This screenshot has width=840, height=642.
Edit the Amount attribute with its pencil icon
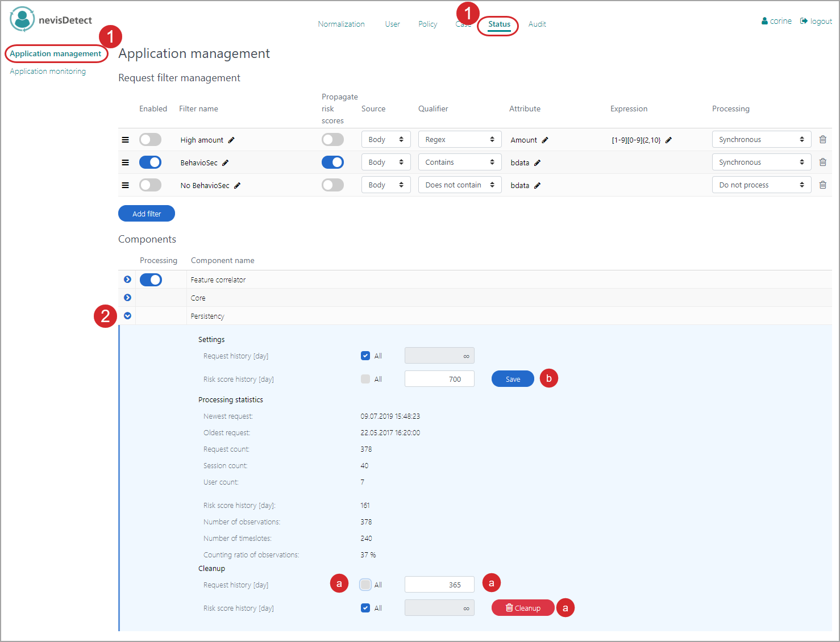tap(544, 140)
